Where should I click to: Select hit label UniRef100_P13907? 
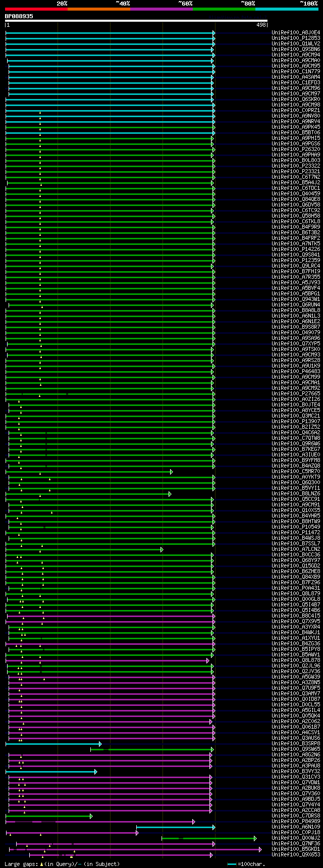[296, 421]
